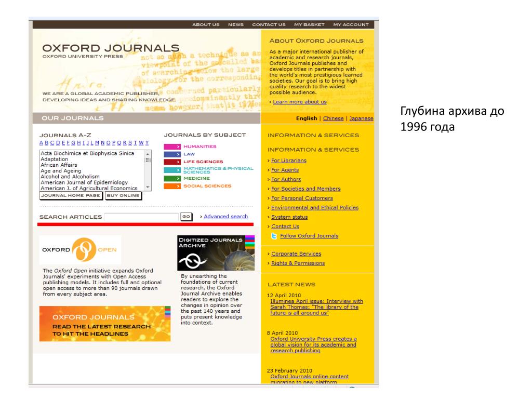
Task: Select the English language option
Action: click(307, 118)
